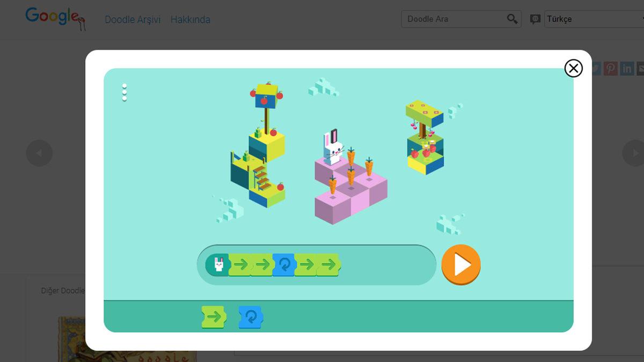Open the Türkçe language dropdown
This screenshot has width=644, height=362.
[590, 19]
